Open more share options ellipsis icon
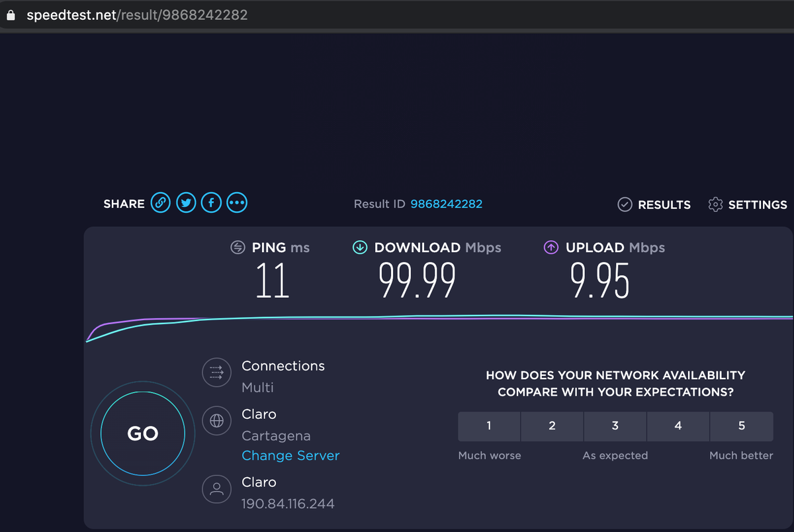This screenshot has width=794, height=532. [x=237, y=202]
